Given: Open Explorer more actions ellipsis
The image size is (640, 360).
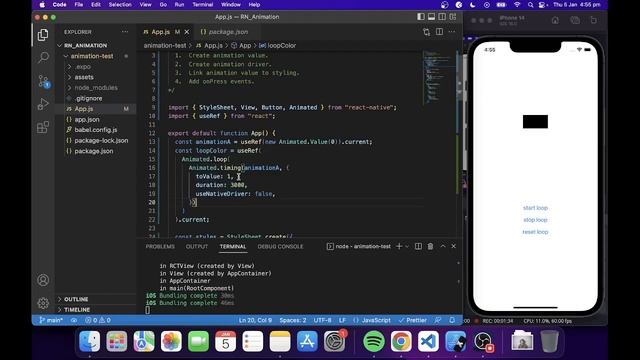Looking at the screenshot, I should coord(125,32).
